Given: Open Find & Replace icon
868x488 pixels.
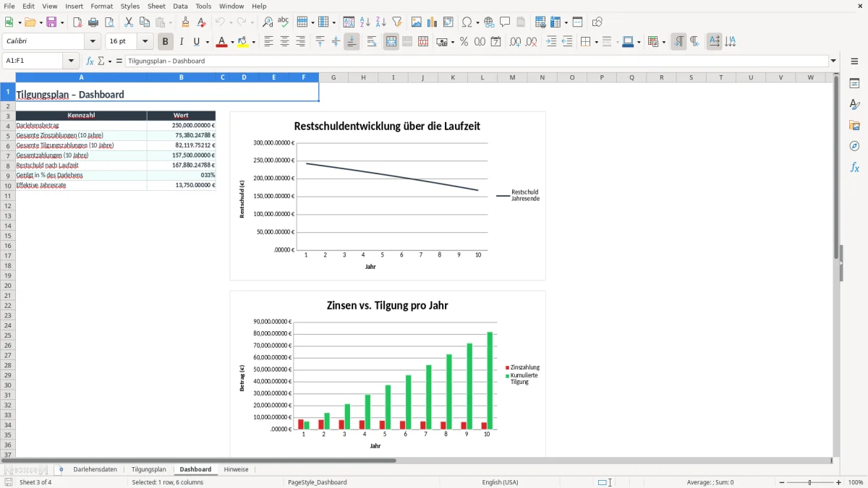Looking at the screenshot, I should pos(268,22).
